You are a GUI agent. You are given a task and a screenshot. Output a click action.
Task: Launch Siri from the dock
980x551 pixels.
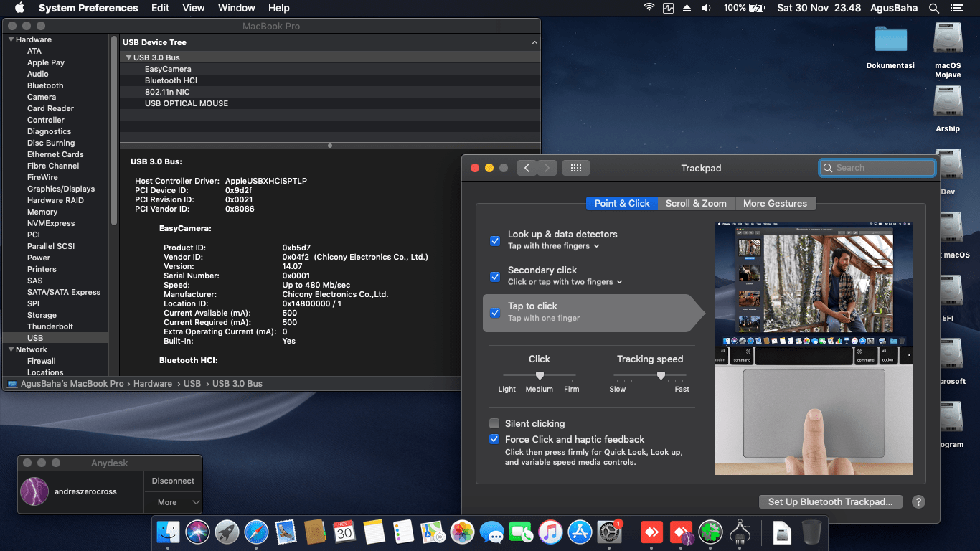point(197,532)
